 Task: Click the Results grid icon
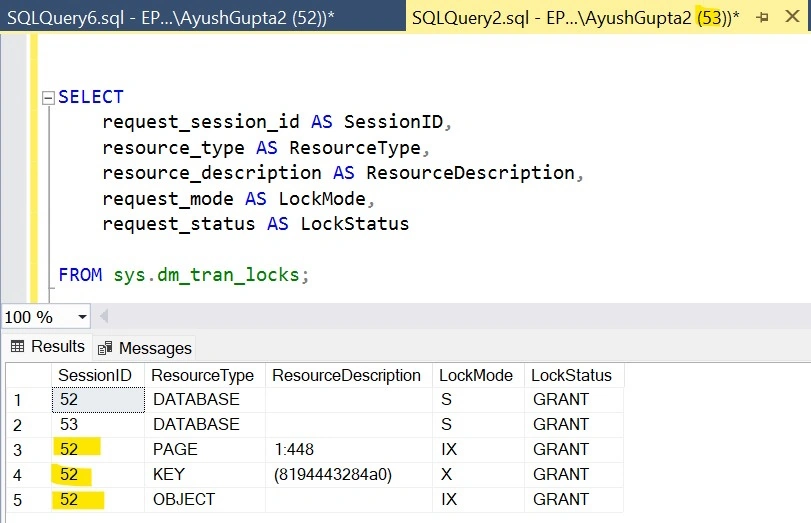(18, 346)
